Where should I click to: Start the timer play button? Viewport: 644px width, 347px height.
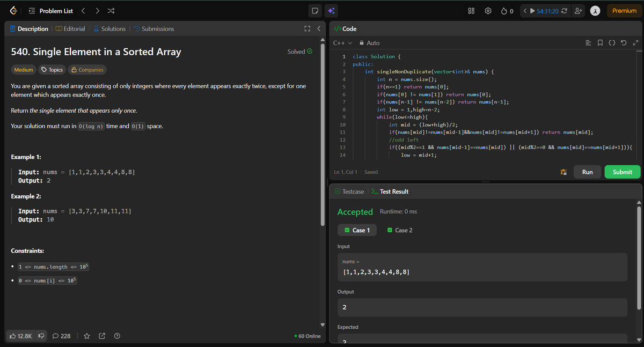[x=532, y=11]
